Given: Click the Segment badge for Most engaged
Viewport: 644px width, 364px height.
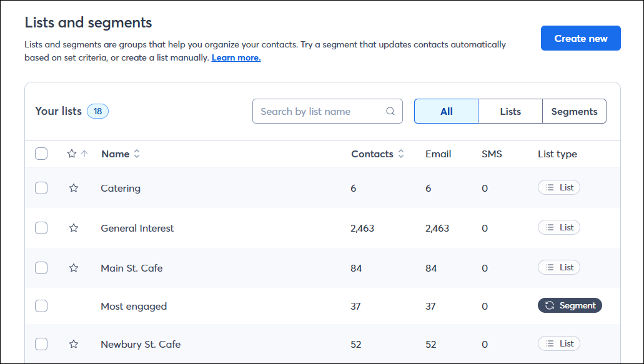Looking at the screenshot, I should [x=570, y=305].
